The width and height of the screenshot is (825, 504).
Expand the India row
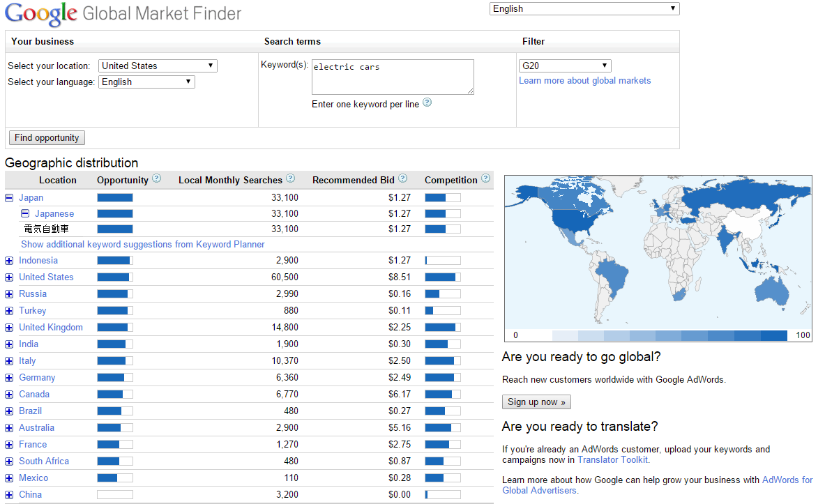pos(9,344)
